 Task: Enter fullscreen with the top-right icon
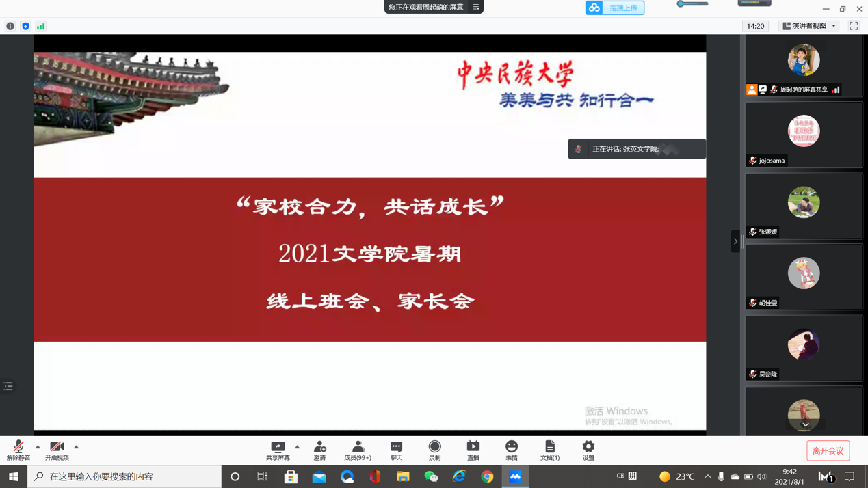[x=854, y=26]
